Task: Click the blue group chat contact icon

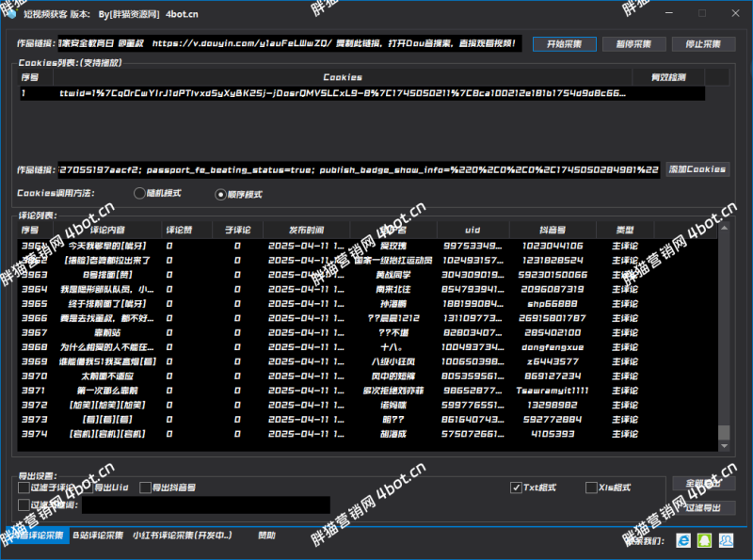Action: pyautogui.click(x=728, y=540)
